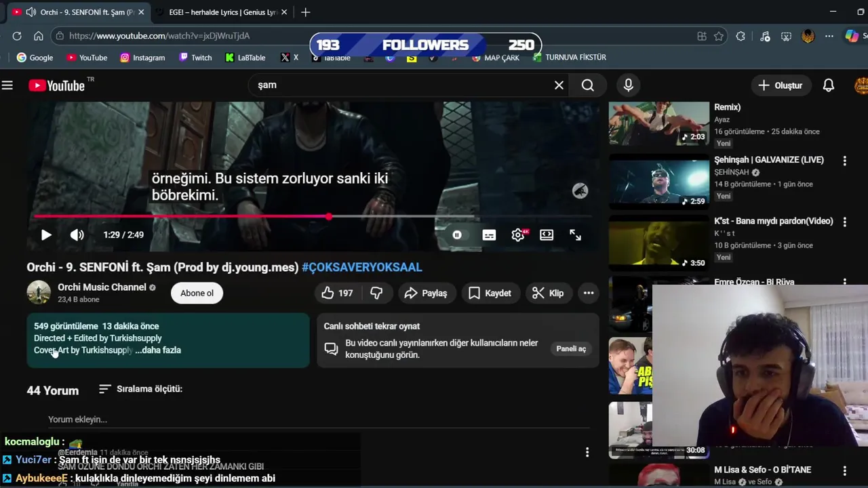Open the MAP ÇARK bookmark

[495, 58]
